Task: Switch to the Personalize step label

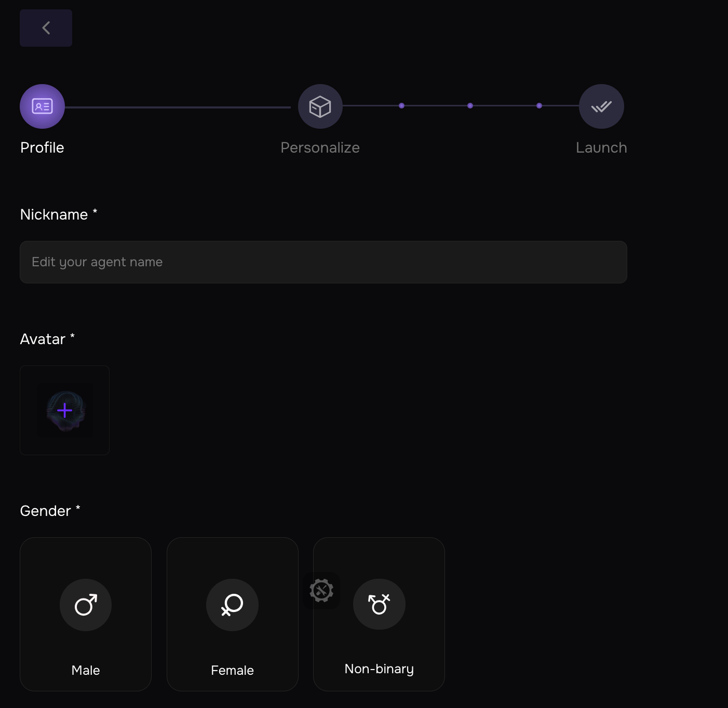Action: [x=320, y=147]
